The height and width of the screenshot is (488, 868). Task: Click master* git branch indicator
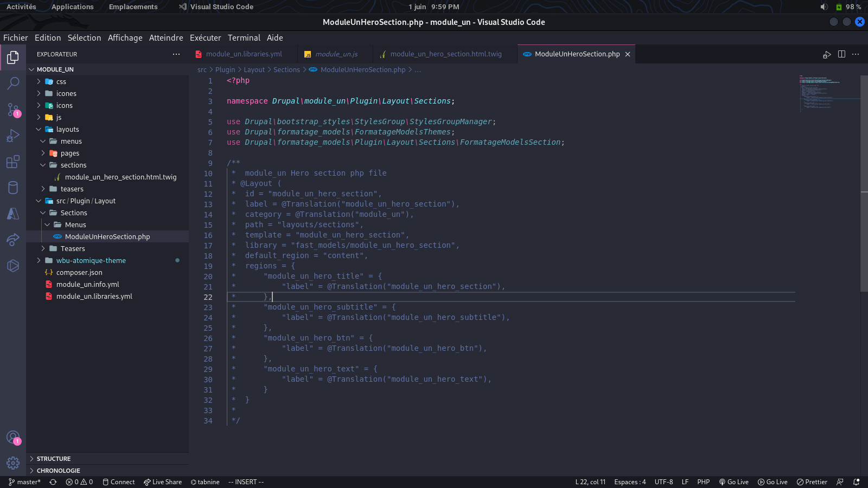(x=24, y=482)
